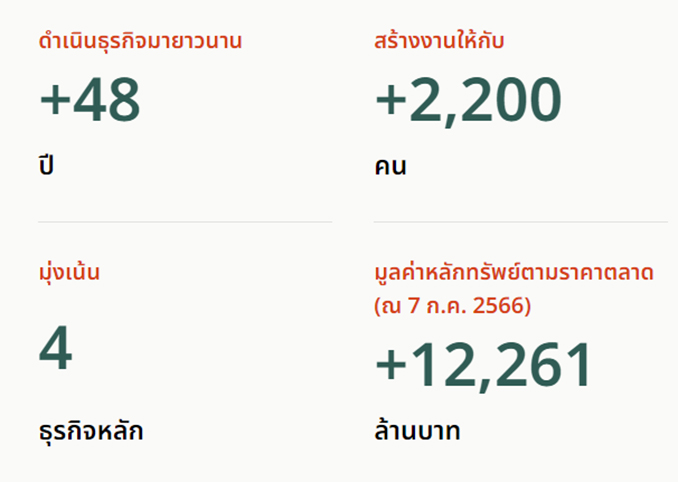The height and width of the screenshot is (482, 678).
Task: Click the digits 261 in +12,261
Action: 543,364
